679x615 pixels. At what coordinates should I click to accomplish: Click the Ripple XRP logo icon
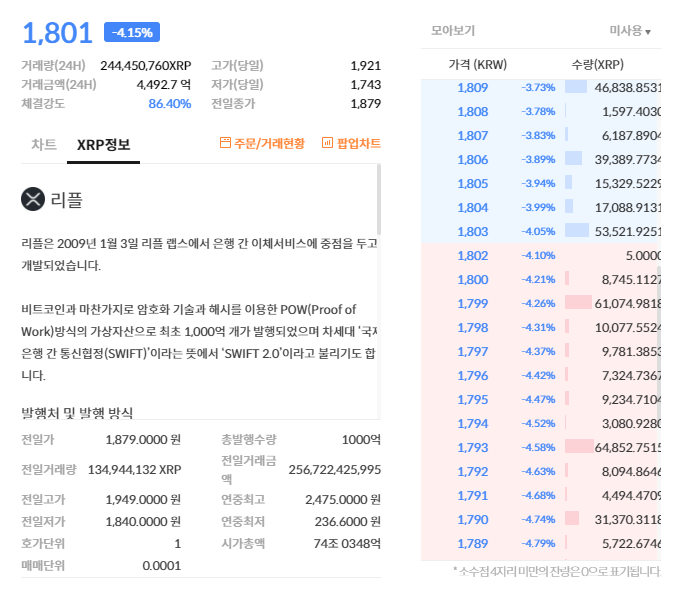[x=33, y=199]
